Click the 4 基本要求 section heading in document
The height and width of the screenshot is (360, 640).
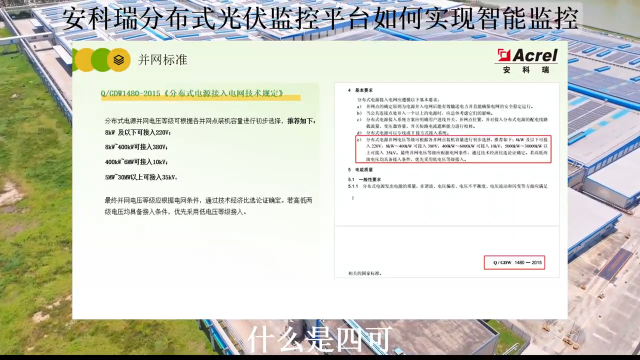[360, 90]
